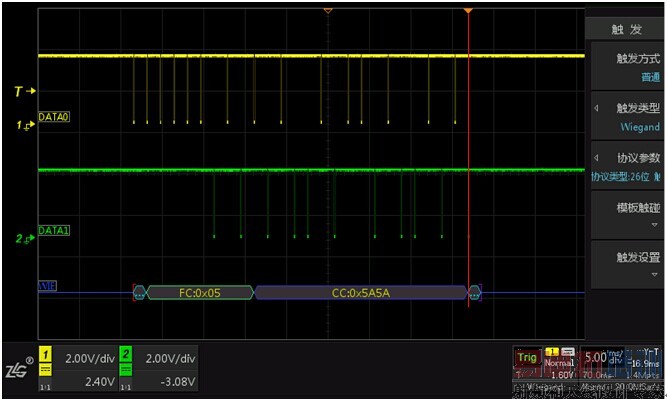Click the channel 1 ground reference marker
Viewport: 667px width, 401px height.
[26, 125]
